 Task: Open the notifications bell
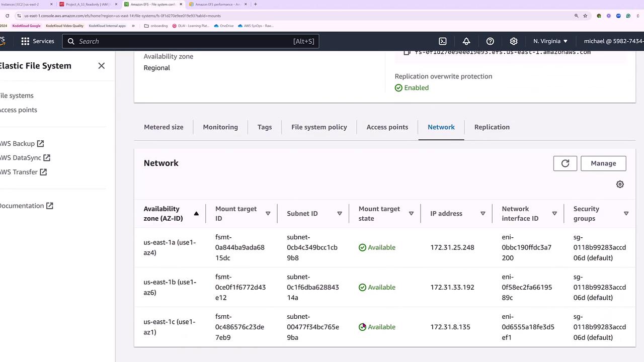466,41
